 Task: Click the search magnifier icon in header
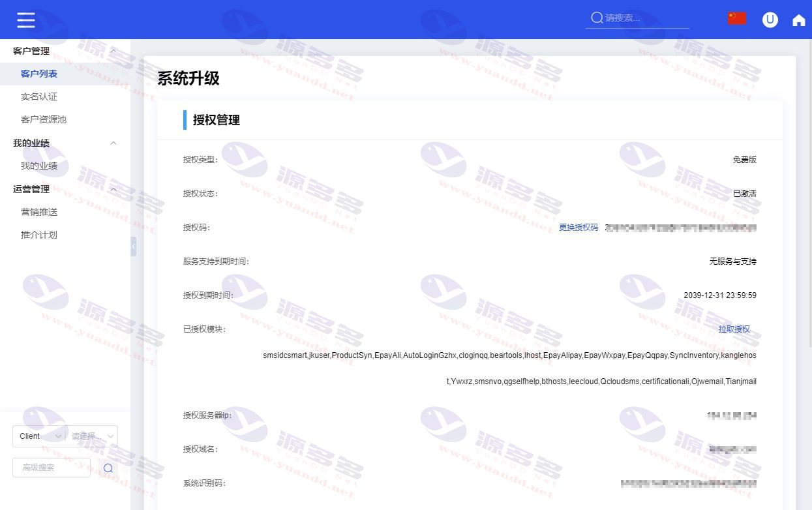click(596, 18)
